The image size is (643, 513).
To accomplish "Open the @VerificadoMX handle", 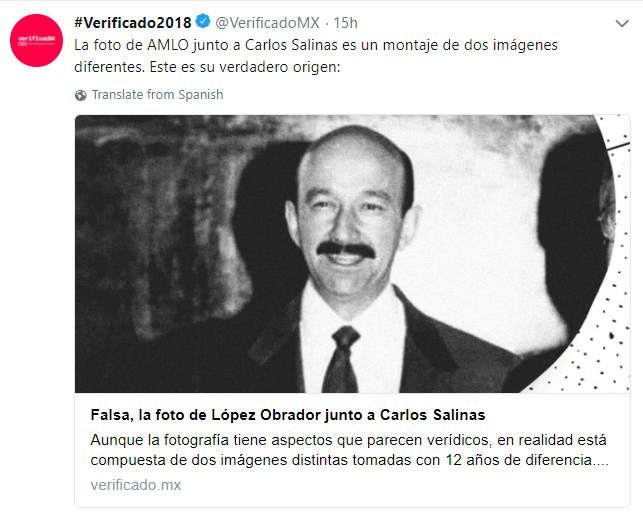I will 267,23.
